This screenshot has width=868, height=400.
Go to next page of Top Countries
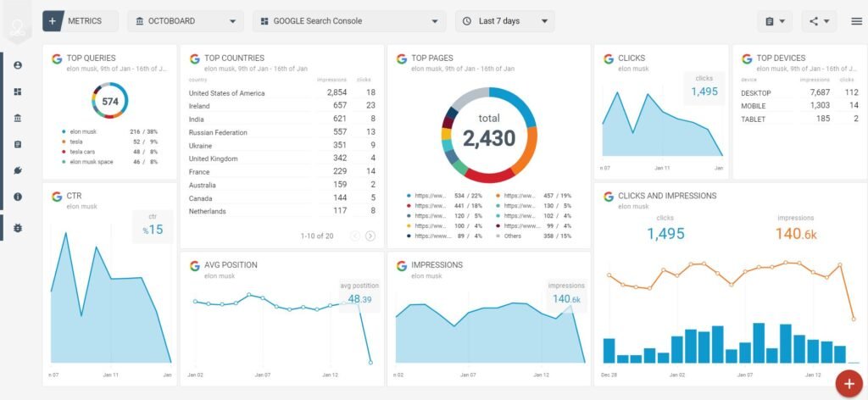[370, 236]
